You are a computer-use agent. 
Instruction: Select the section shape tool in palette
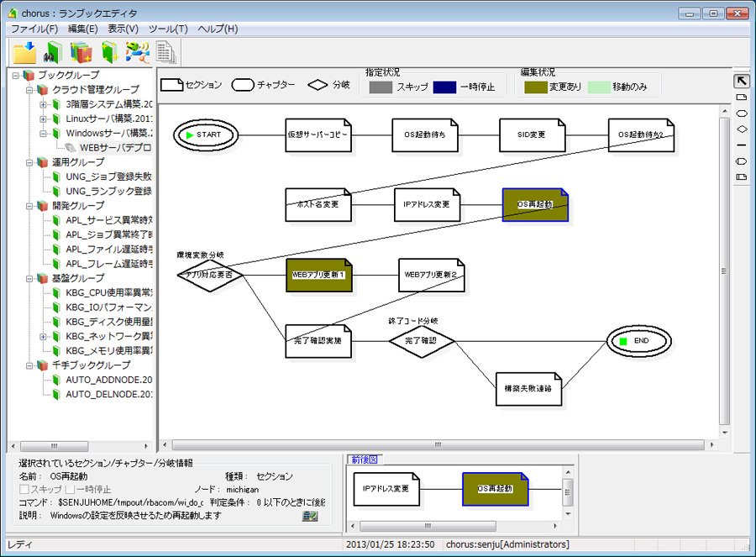click(x=742, y=97)
